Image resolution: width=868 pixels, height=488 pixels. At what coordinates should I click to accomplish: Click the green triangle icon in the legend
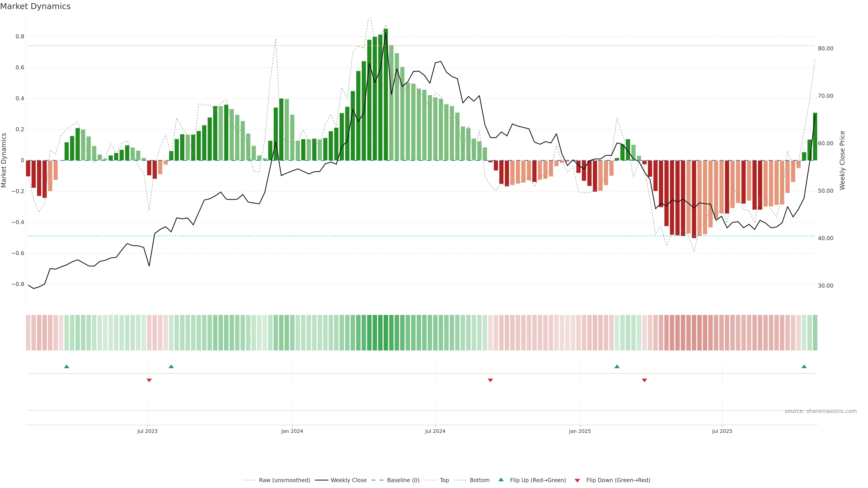point(501,480)
